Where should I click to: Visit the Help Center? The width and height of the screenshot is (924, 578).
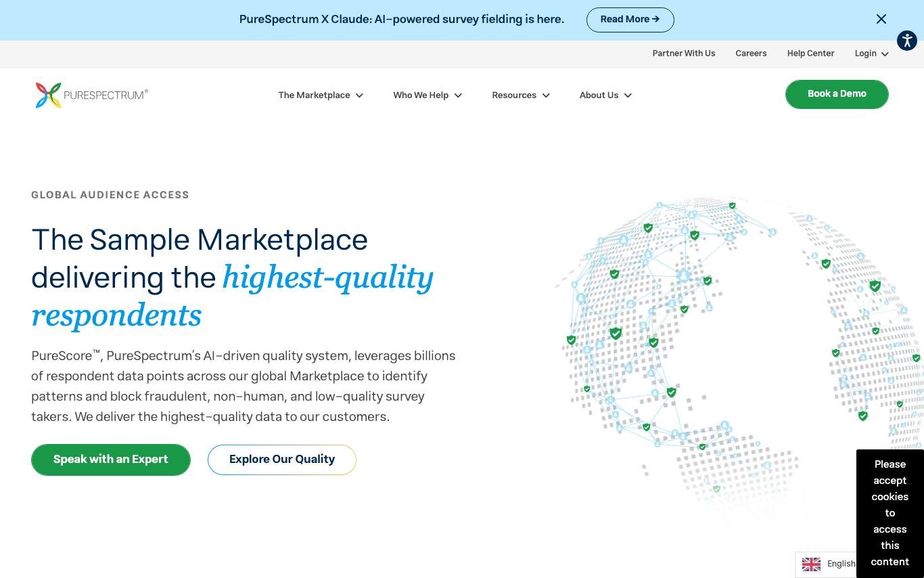click(x=810, y=53)
